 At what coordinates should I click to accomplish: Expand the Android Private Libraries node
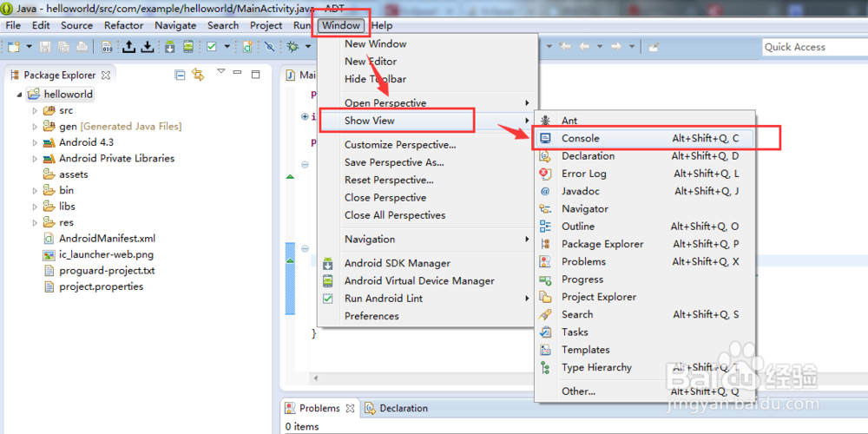[x=35, y=158]
